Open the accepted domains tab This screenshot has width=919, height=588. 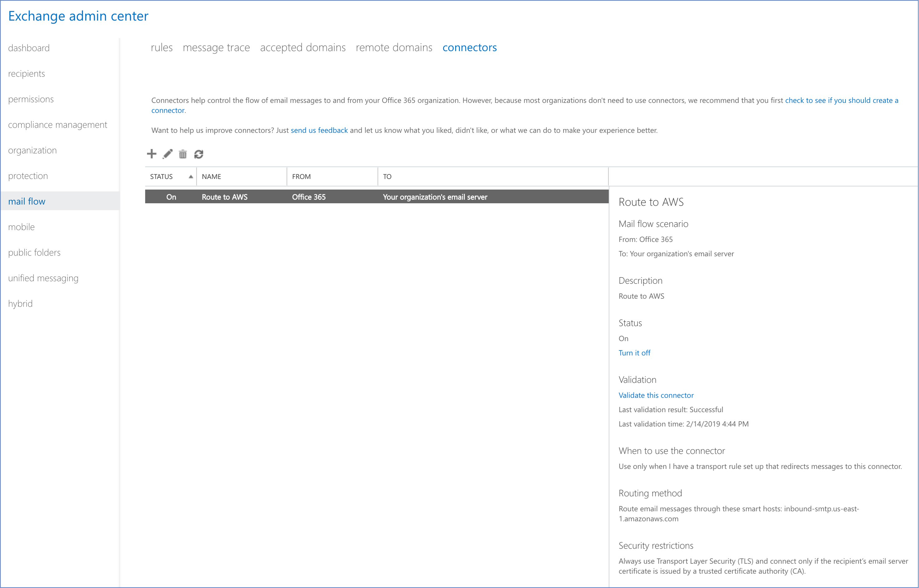[303, 47]
